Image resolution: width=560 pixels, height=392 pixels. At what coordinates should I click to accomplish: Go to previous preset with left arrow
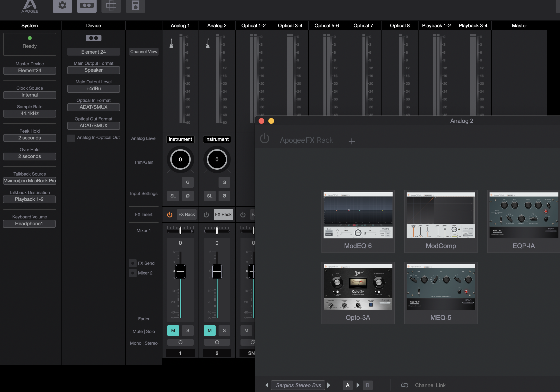[267, 385]
